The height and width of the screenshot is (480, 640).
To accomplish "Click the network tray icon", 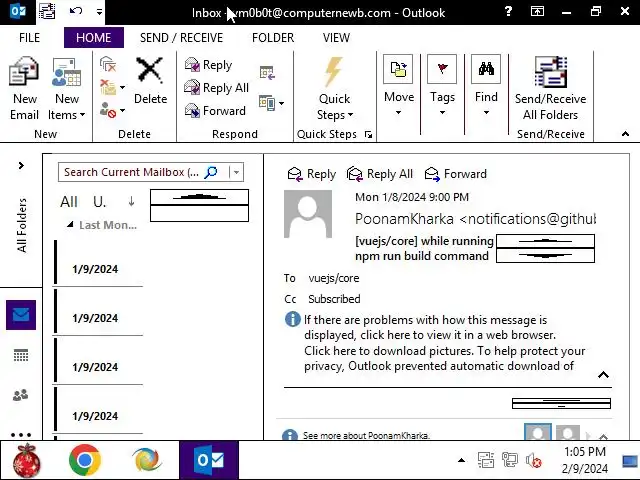I will click(509, 461).
